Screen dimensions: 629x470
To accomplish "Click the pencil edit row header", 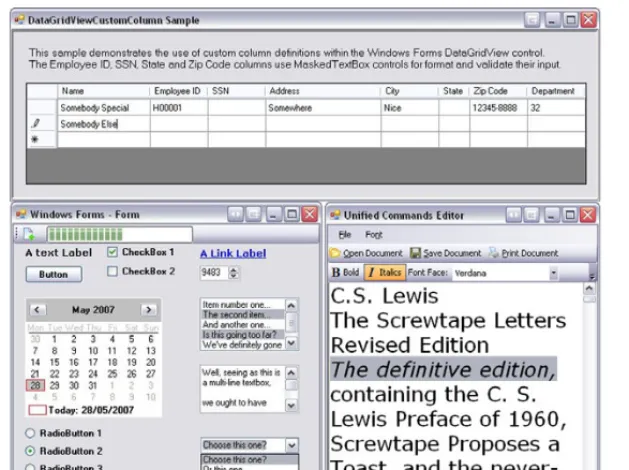I will coord(42,124).
